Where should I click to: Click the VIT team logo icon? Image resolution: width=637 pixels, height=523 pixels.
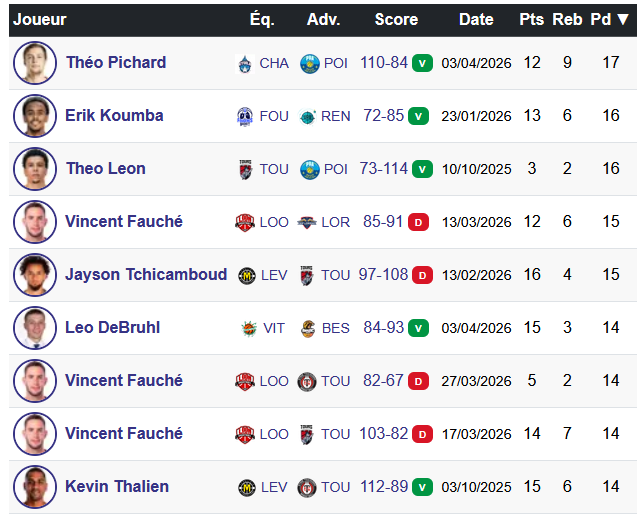(249, 328)
